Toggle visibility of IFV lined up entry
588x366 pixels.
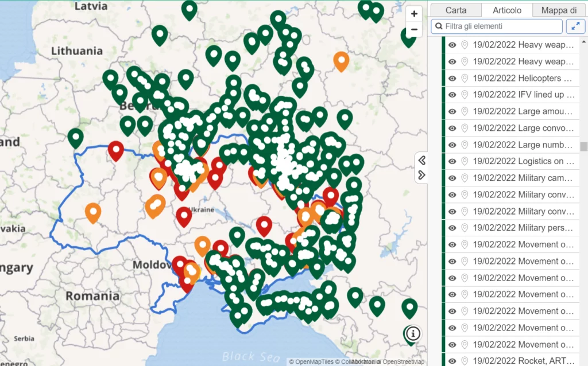[452, 95]
